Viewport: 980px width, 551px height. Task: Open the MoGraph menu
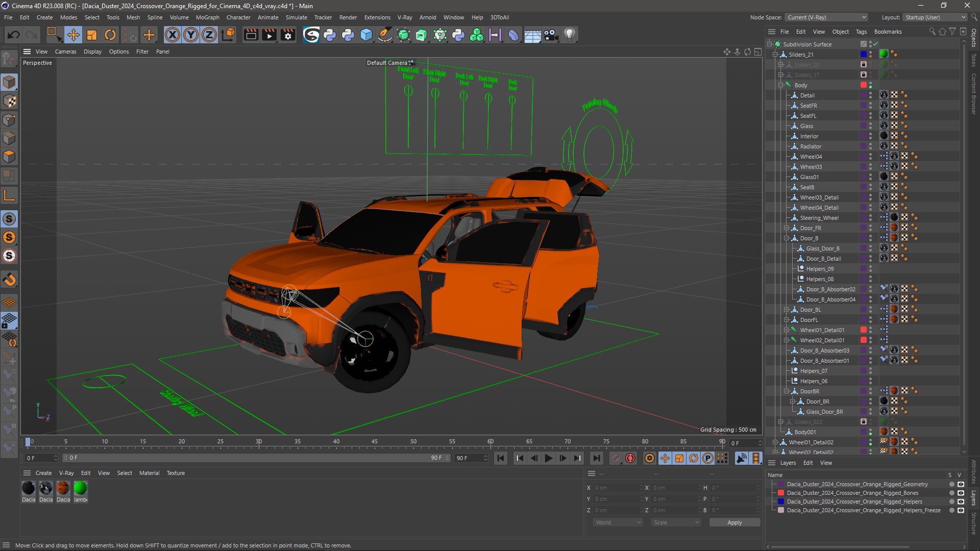pos(206,17)
